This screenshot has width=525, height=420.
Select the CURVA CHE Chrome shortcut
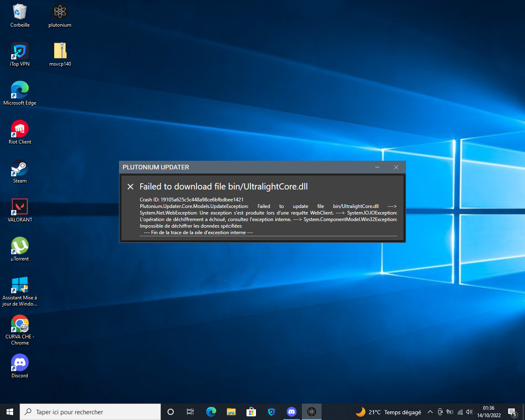[20, 330]
